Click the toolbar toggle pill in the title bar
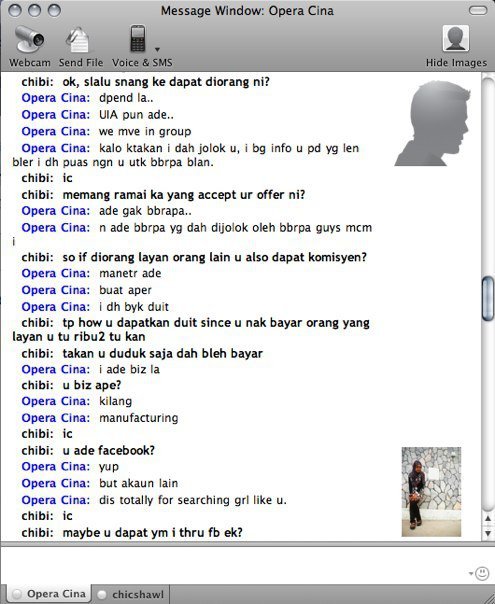Viewport: 495px width, 604px height. (478, 10)
